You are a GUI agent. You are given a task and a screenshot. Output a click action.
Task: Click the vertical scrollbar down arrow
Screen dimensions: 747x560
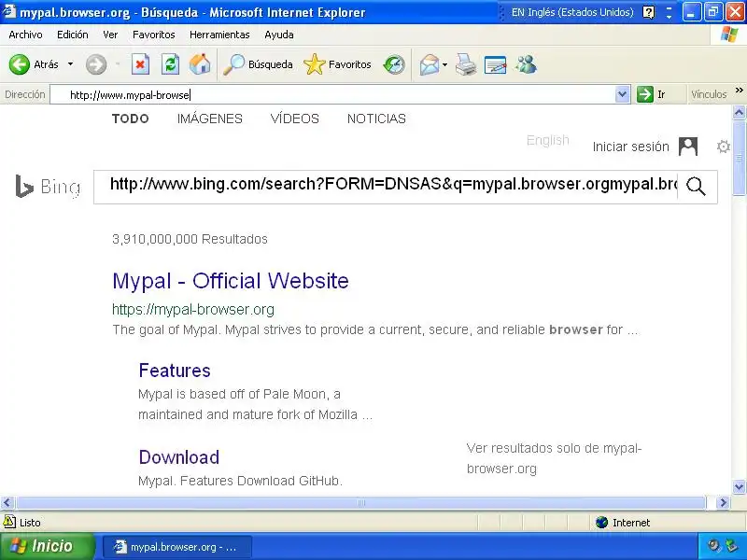click(739, 486)
